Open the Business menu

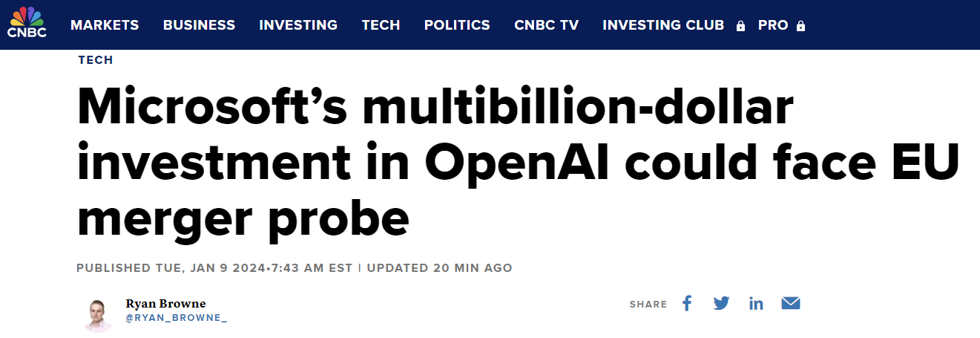(199, 25)
